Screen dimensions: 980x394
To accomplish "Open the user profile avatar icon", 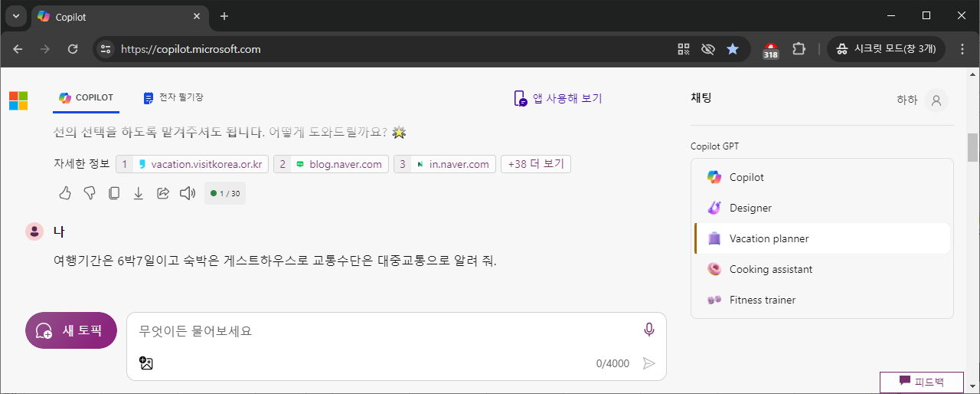I will tap(936, 100).
